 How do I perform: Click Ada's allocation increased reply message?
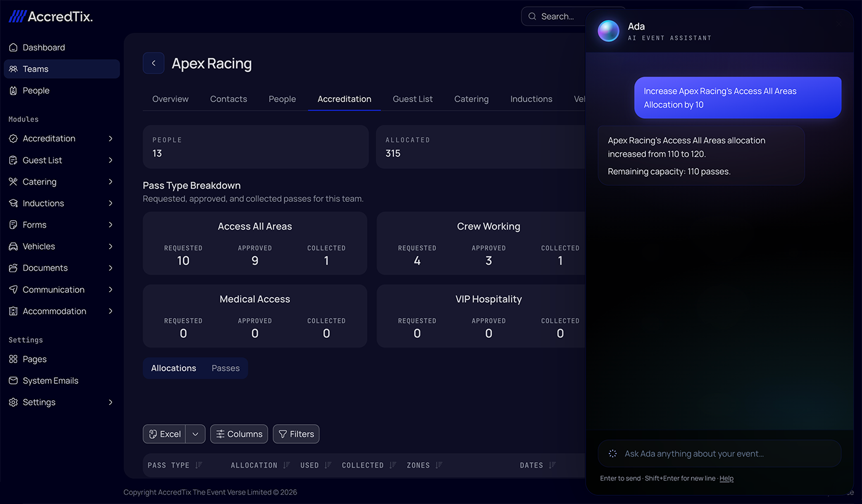point(701,156)
